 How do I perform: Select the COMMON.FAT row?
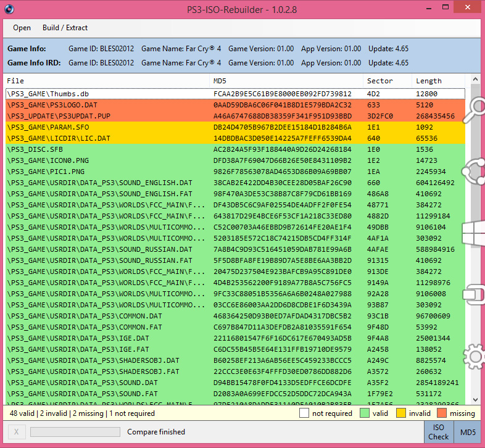(x=235, y=327)
